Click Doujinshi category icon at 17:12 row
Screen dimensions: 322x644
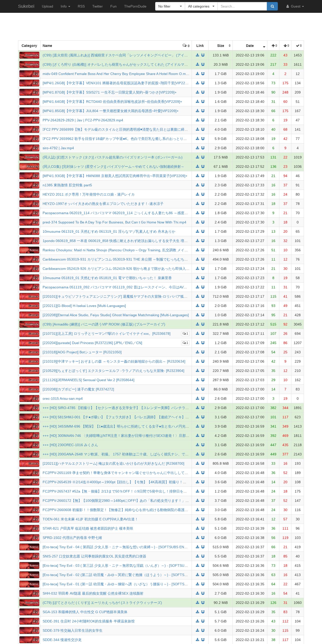click(x=29, y=324)
